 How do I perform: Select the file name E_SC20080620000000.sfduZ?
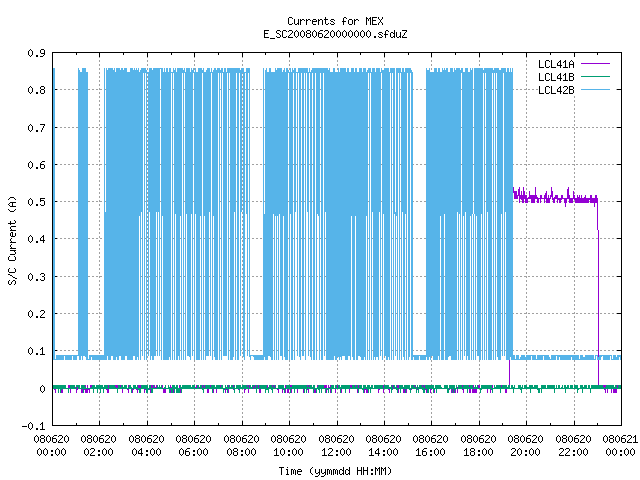coord(335,34)
